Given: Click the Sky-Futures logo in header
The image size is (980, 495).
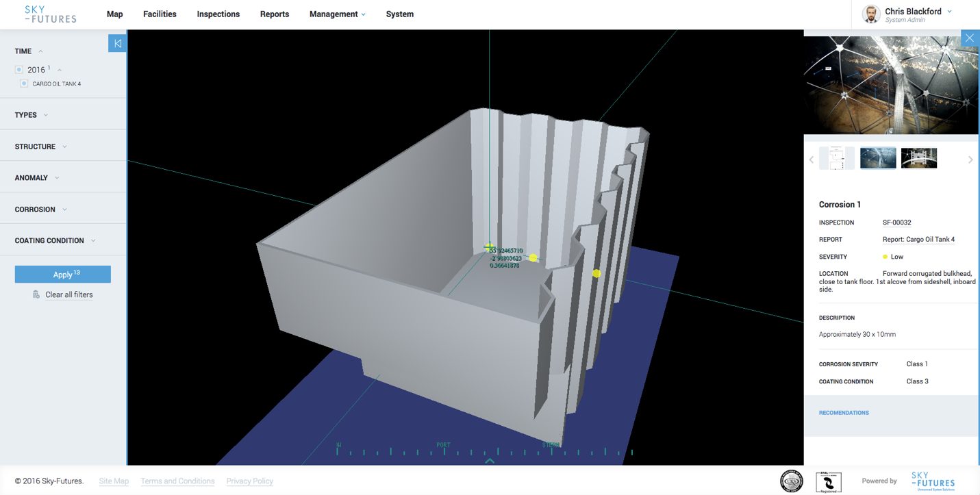Looking at the screenshot, I should pos(50,14).
